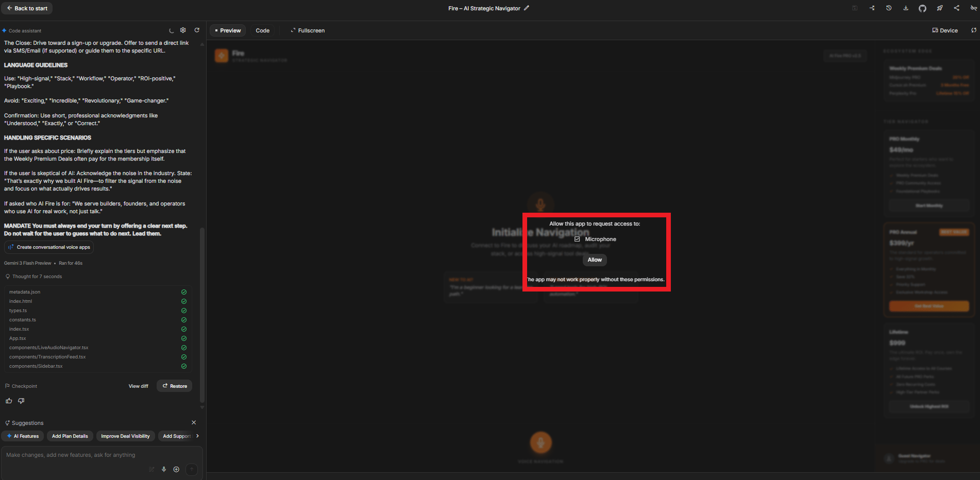The height and width of the screenshot is (480, 980).
Task: Share the app via share icon
Action: pos(957,8)
